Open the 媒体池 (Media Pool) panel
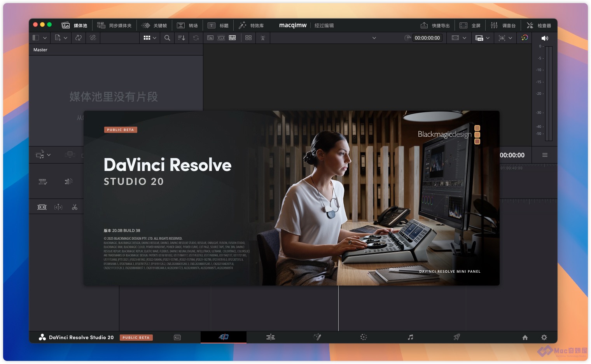The height and width of the screenshot is (364, 591). click(74, 25)
